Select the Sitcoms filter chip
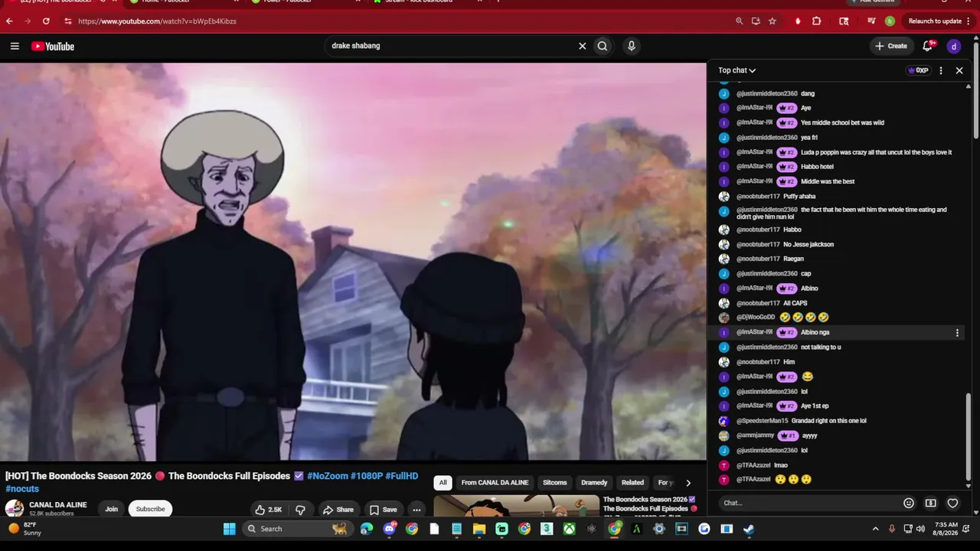This screenshot has height=551, width=980. tap(555, 483)
